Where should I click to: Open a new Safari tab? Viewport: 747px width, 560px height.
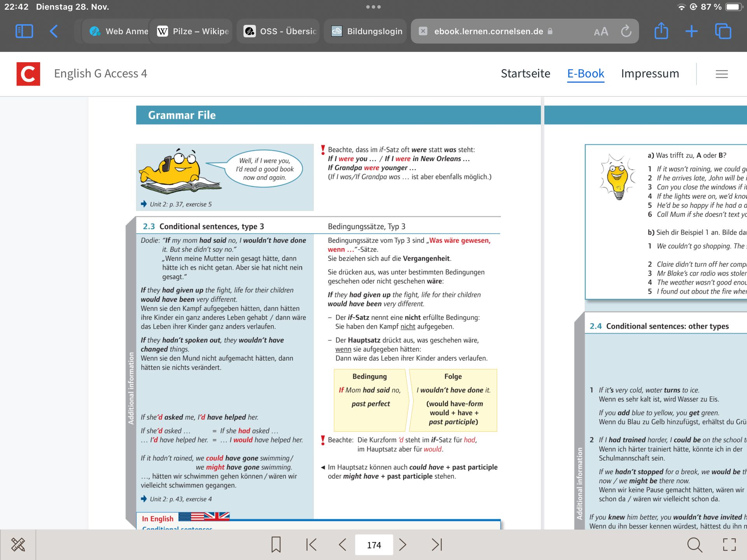point(691,31)
